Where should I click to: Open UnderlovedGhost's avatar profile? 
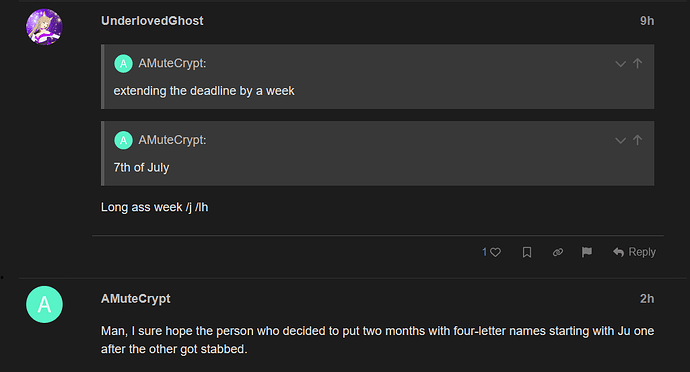44,27
